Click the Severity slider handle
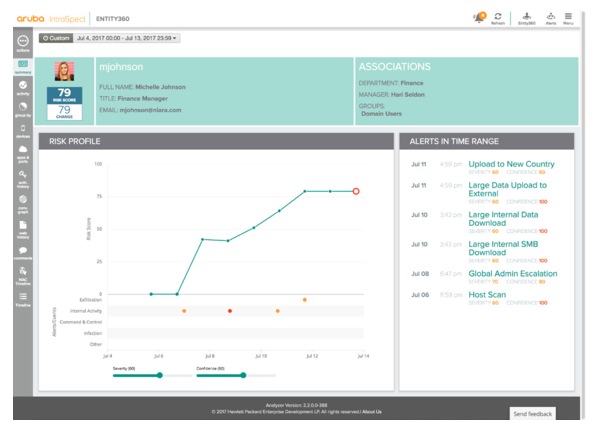The image size is (600, 430). tap(159, 375)
